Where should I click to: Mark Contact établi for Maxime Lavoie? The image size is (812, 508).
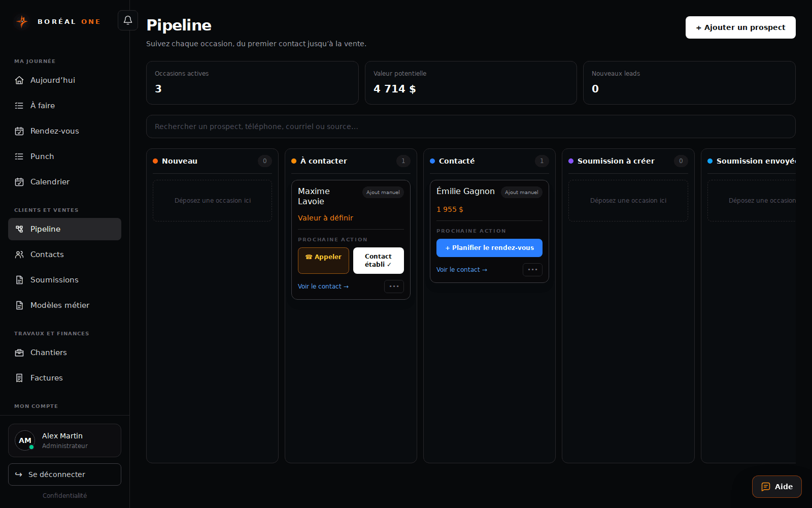pyautogui.click(x=379, y=261)
